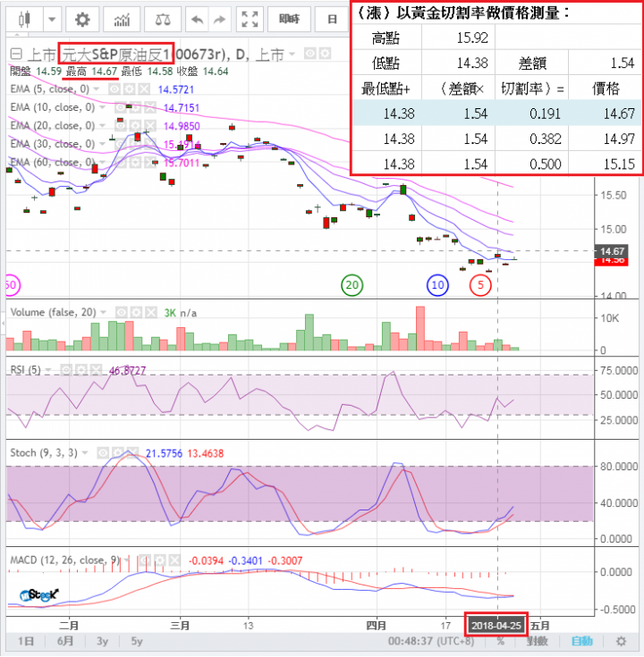The width and height of the screenshot is (644, 657).
Task: Expand the 上市 series legend dropdown arrow
Action: pyautogui.click(x=292, y=54)
